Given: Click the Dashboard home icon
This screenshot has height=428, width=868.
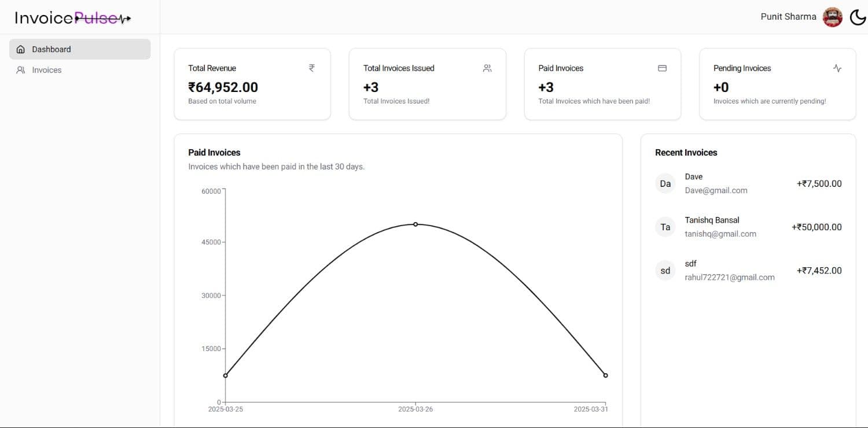Looking at the screenshot, I should tap(21, 49).
